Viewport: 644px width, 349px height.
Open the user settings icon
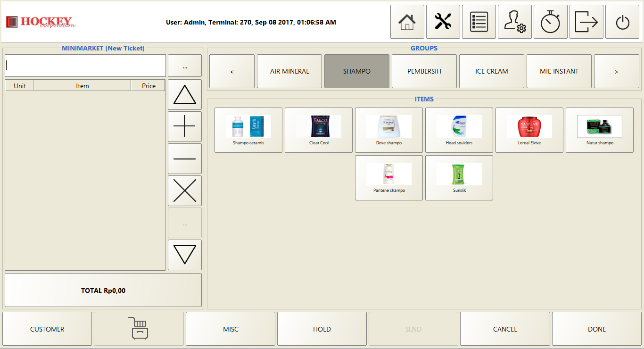click(x=515, y=22)
